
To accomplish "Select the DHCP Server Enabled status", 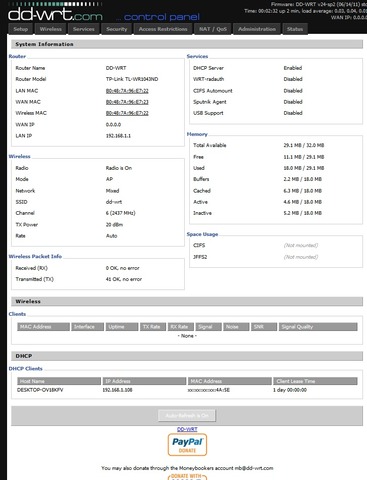I will point(293,68).
